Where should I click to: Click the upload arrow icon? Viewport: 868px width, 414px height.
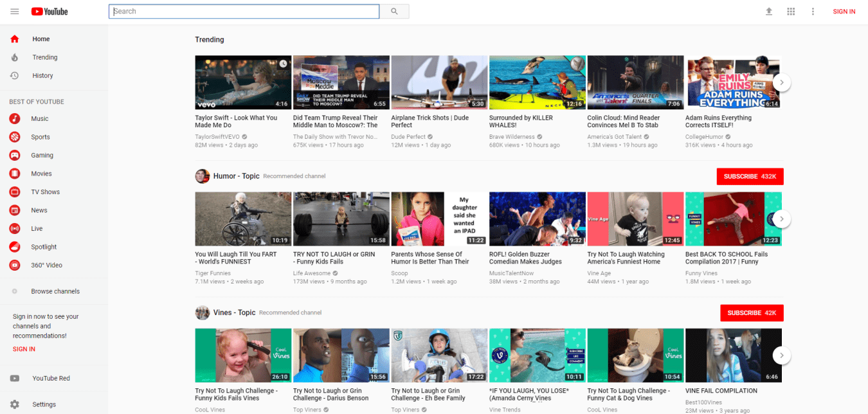[x=768, y=12]
